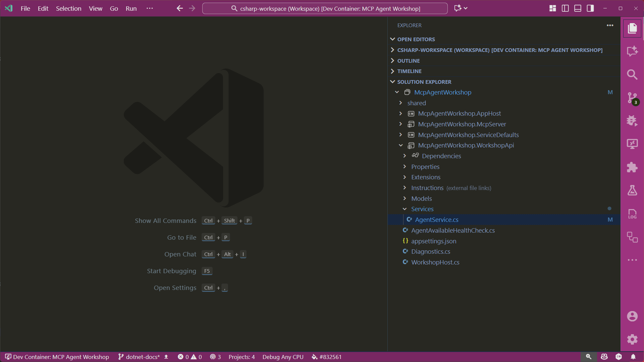This screenshot has width=644, height=362.
Task: Click the Accounts icon in activity bar
Action: 632,316
